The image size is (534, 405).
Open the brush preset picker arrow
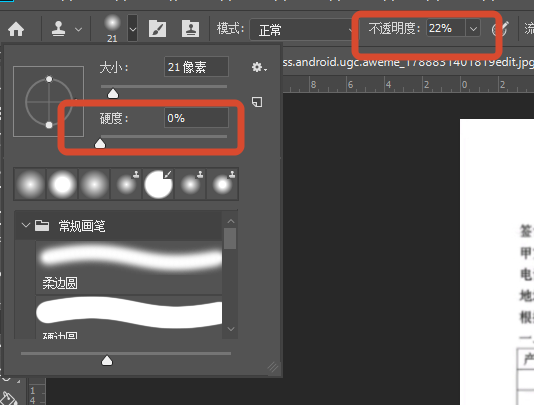133,29
